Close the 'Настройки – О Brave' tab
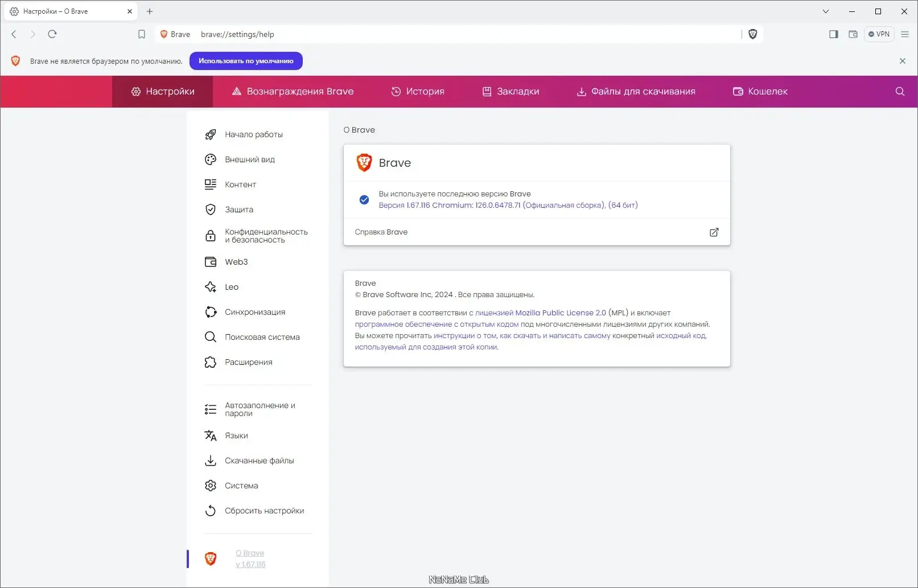 pyautogui.click(x=130, y=11)
